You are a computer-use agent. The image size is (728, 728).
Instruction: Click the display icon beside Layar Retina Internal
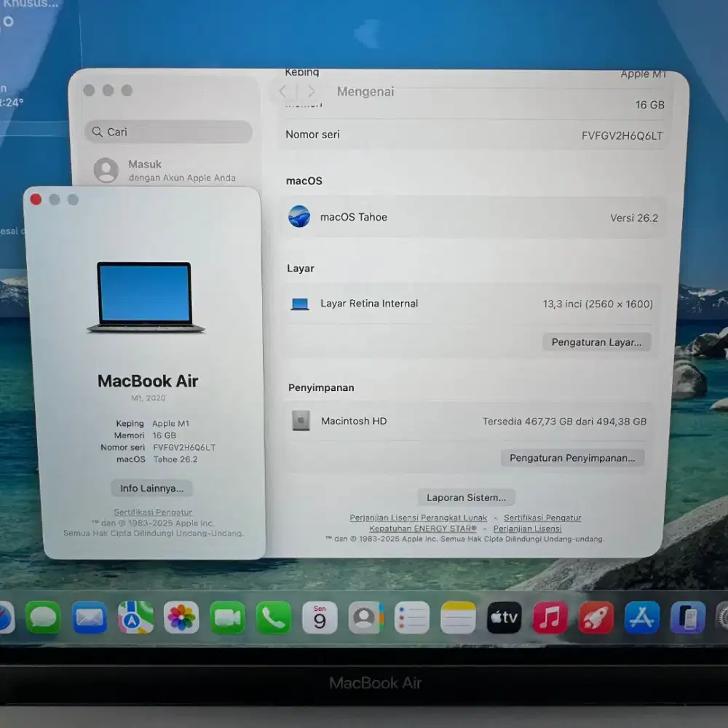point(301,304)
